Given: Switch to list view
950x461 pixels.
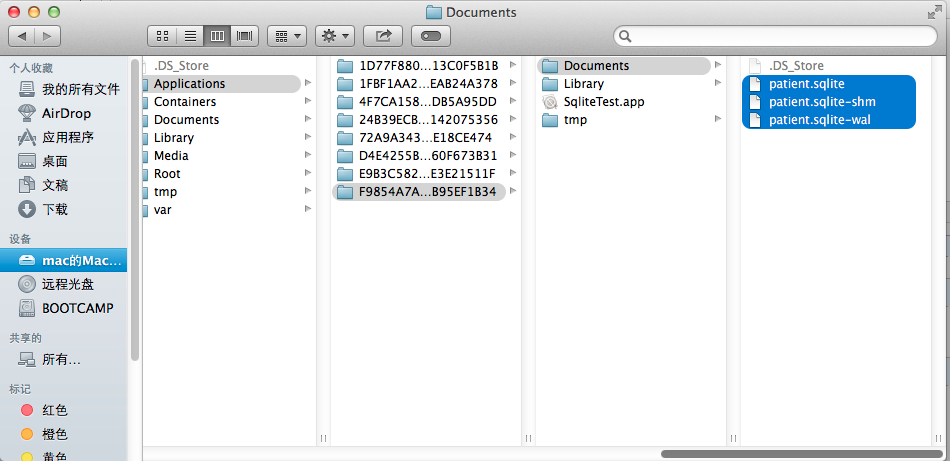Looking at the screenshot, I should [190, 36].
